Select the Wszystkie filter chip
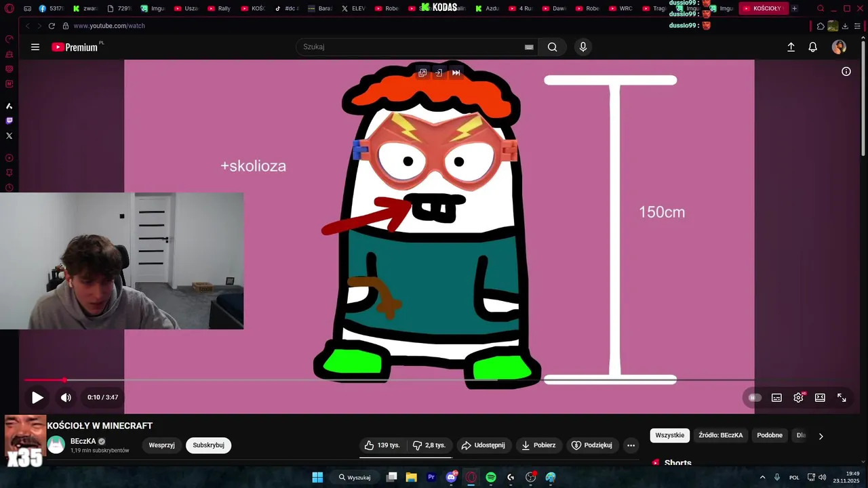868x488 pixels. point(669,435)
